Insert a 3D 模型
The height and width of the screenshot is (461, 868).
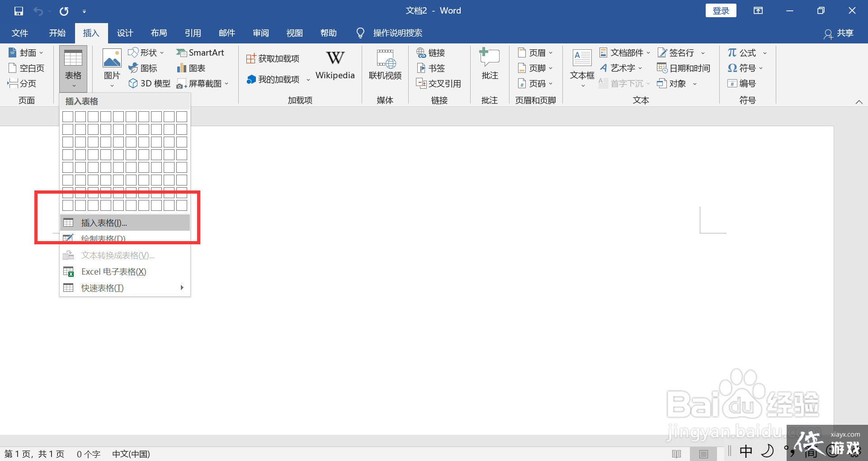150,84
